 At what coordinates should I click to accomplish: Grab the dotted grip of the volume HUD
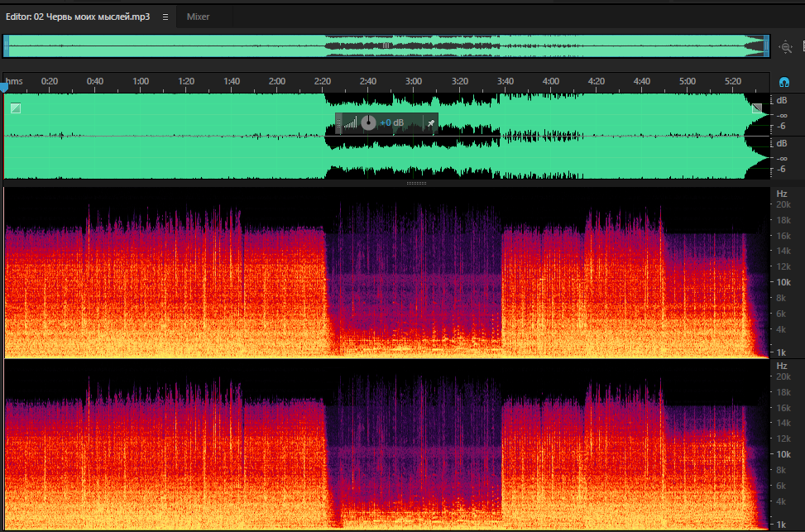click(x=338, y=123)
